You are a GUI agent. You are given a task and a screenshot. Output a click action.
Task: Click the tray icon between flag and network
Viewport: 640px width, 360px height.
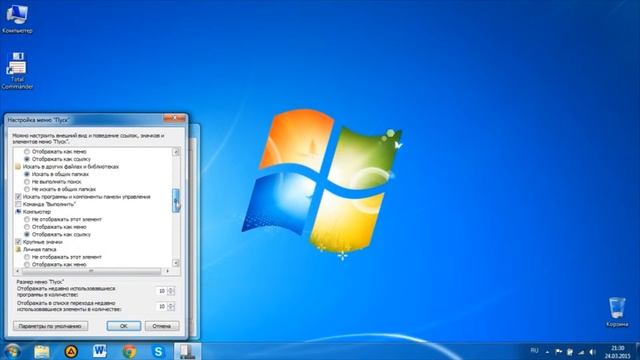point(569,351)
